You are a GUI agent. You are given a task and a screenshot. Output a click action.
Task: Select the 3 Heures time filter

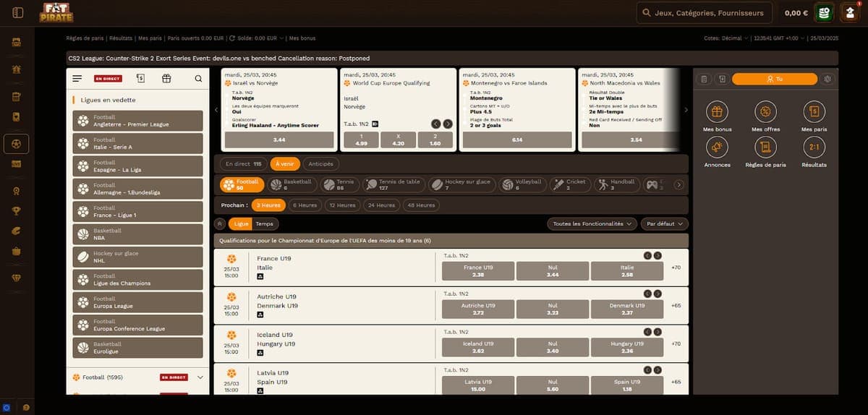coord(268,205)
